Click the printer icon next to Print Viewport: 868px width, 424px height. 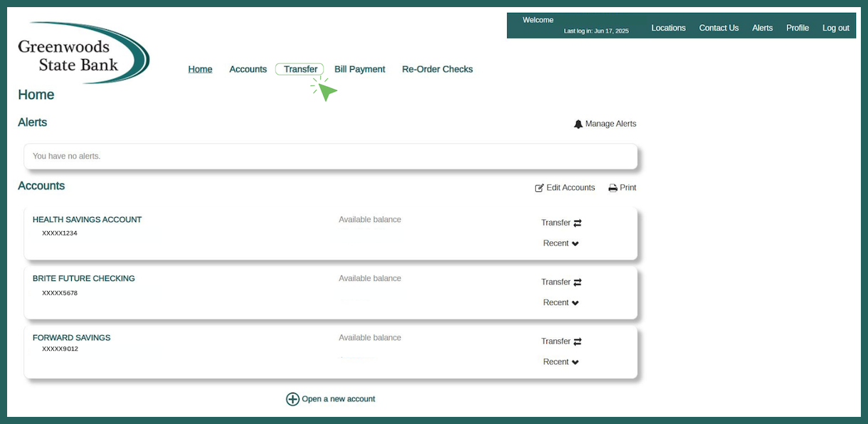coord(613,188)
